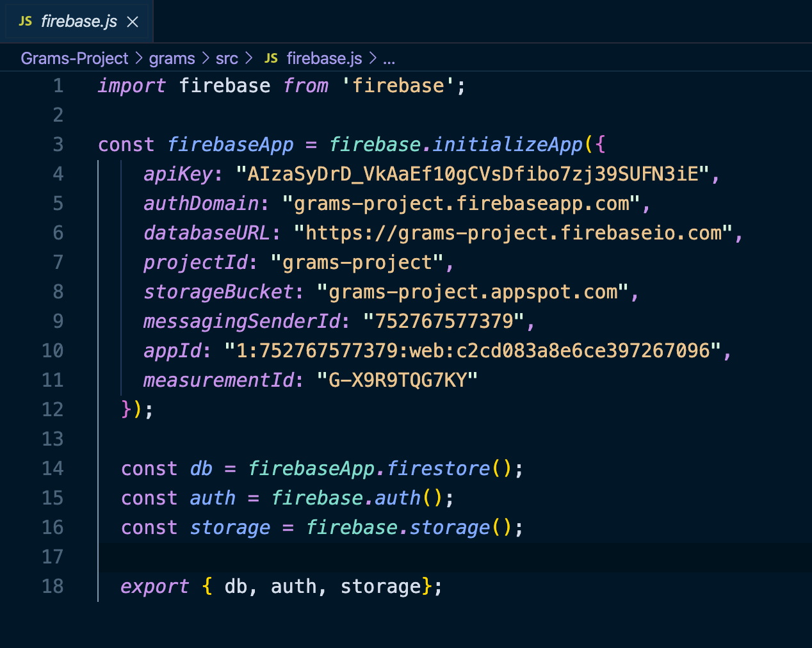Close the firebase.js tab

tap(133, 22)
